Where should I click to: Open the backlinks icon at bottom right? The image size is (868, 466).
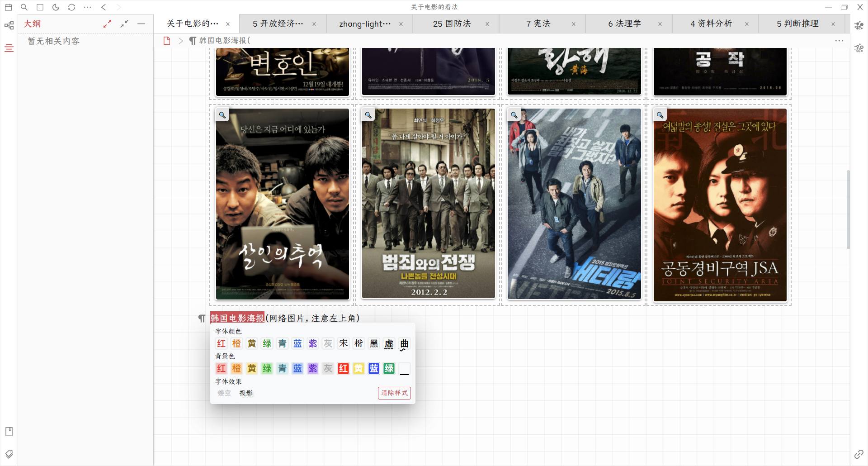tap(859, 454)
